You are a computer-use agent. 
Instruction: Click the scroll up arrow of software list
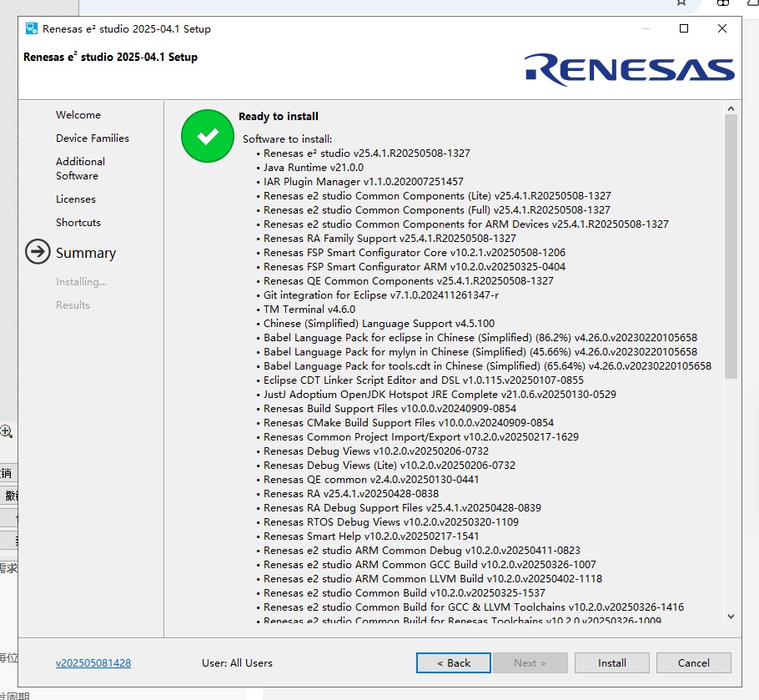[x=731, y=109]
